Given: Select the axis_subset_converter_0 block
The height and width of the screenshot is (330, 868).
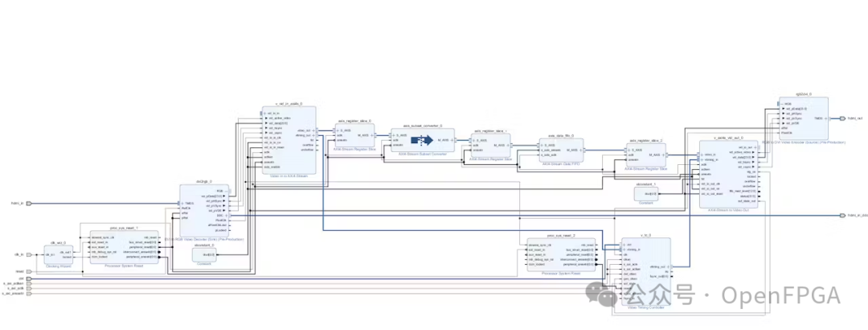Looking at the screenshot, I should pos(423,141).
